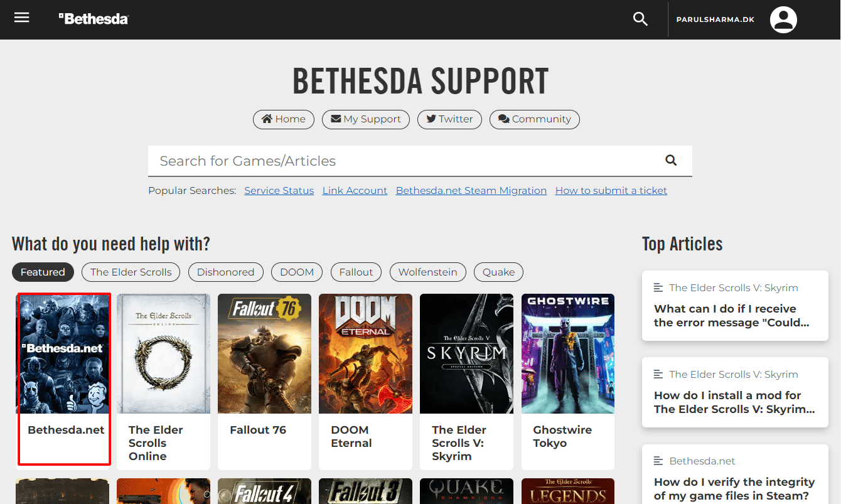
Task: Open the Fallout 76 cover thumbnail
Action: pyautogui.click(x=265, y=353)
